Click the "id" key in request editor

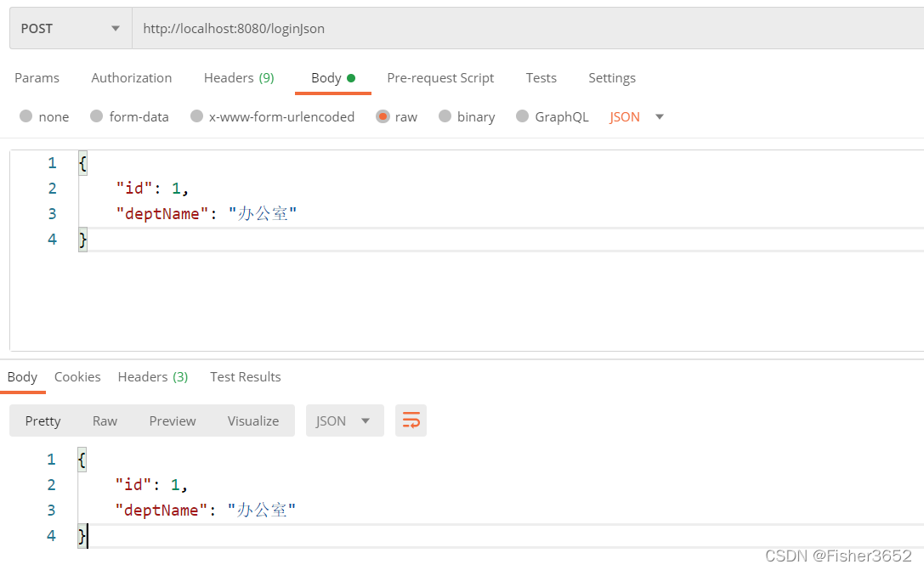[x=134, y=188]
